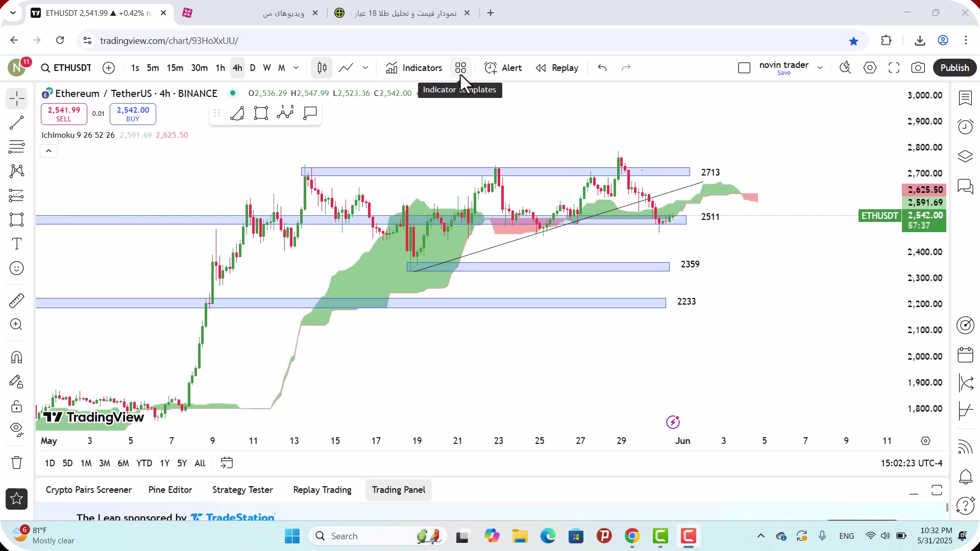
Task: Select the crosshair cursor tool
Action: 16,98
